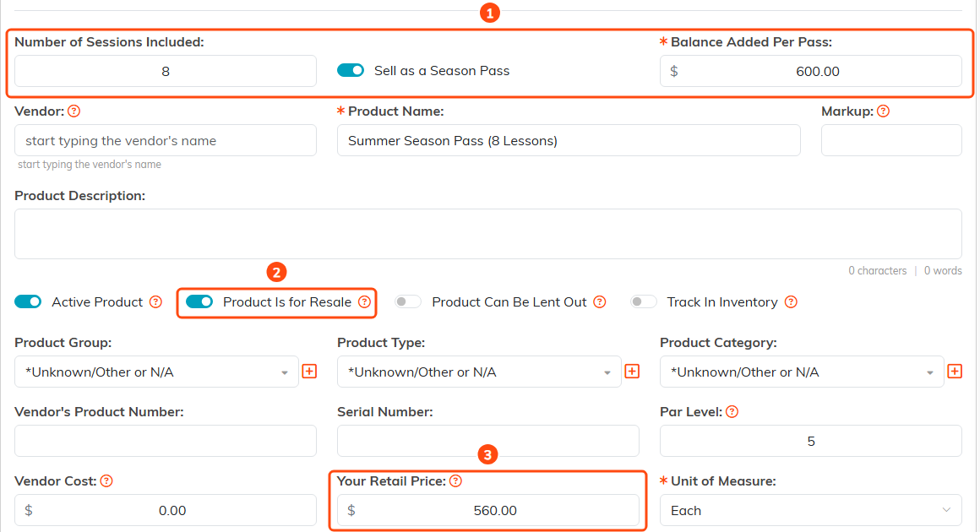The width and height of the screenshot is (980, 532).
Task: Show help for Active Product
Action: [x=155, y=302]
